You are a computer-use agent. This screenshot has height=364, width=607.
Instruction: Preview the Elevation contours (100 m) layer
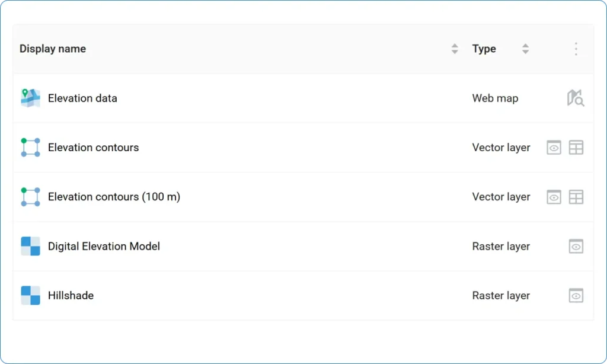point(554,197)
